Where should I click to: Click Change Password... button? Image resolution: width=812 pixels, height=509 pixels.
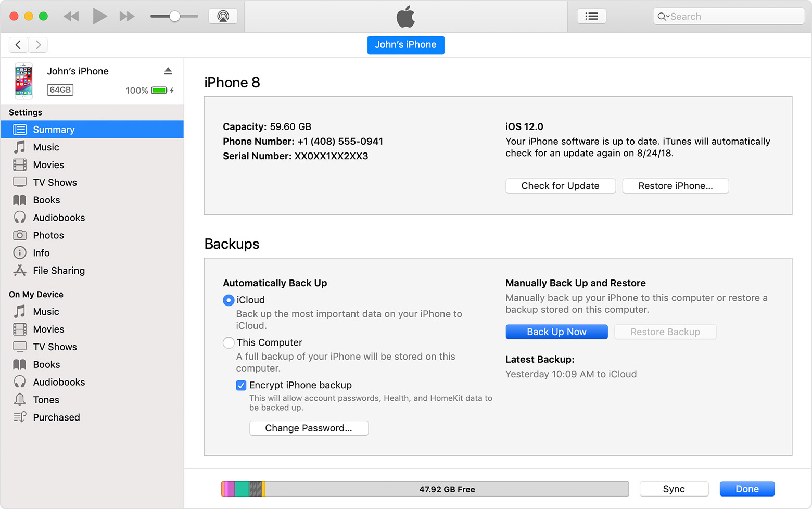click(309, 428)
